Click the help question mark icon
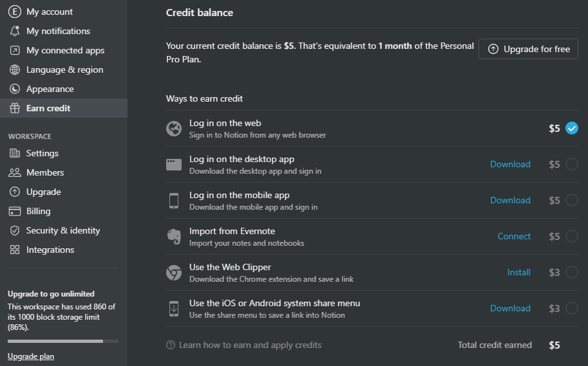The image size is (588, 366). pos(171,345)
